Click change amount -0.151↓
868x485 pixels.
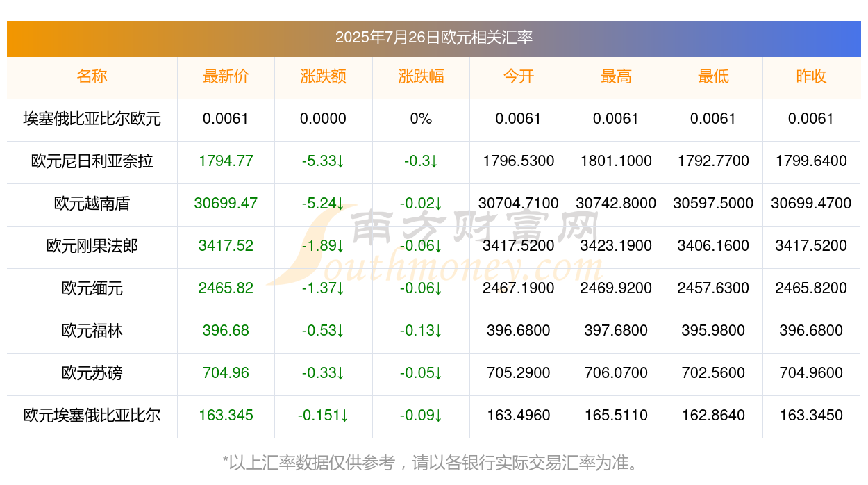324,416
